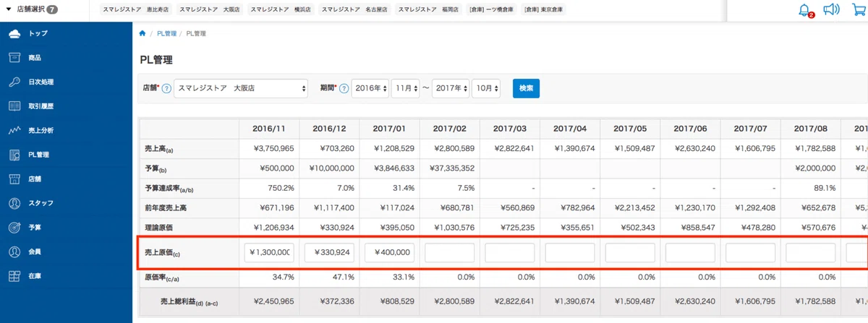Screen dimensions: 868x323
Task: Open the start year dropdown 2016年
Action: (370, 88)
